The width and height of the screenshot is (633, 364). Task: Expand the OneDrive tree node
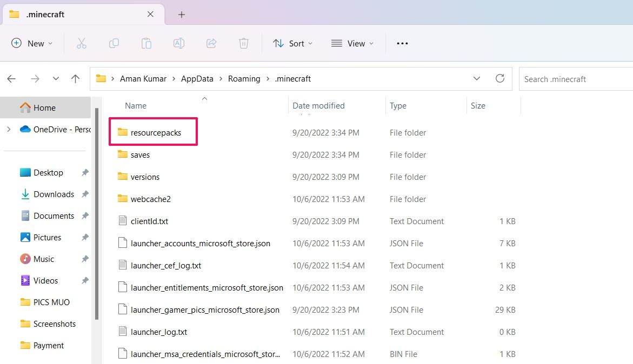coord(9,129)
